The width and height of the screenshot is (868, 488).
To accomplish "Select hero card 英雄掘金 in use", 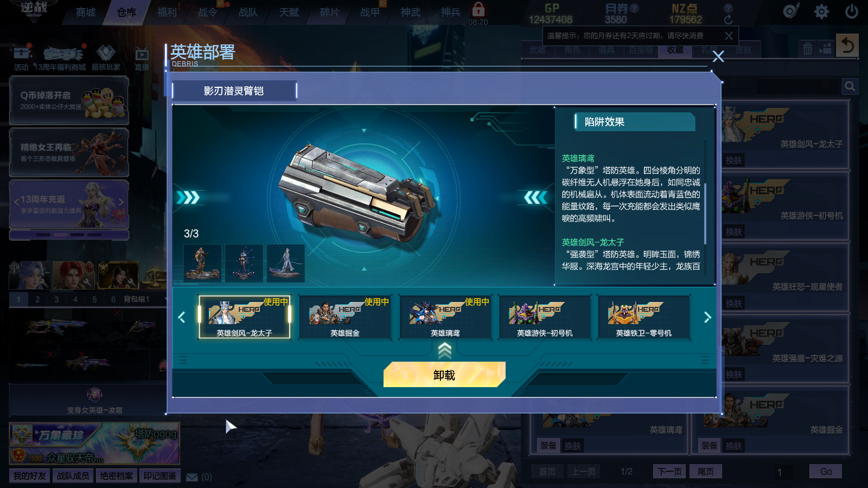I will [x=345, y=317].
